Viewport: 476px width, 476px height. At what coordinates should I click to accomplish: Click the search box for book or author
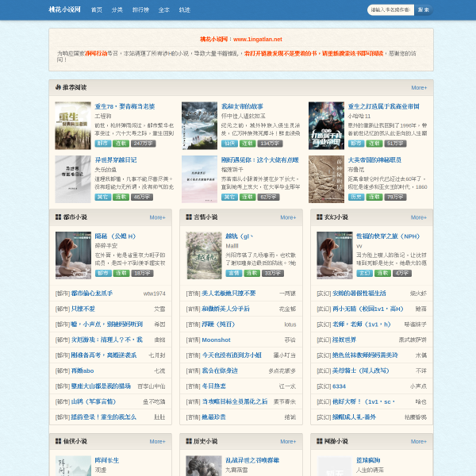click(x=390, y=10)
